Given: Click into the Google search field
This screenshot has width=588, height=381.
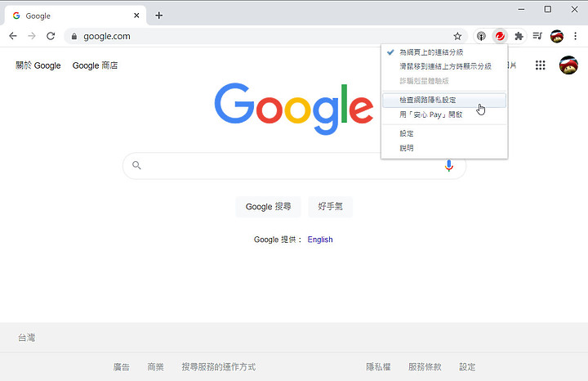Looking at the screenshot, I should (292, 165).
